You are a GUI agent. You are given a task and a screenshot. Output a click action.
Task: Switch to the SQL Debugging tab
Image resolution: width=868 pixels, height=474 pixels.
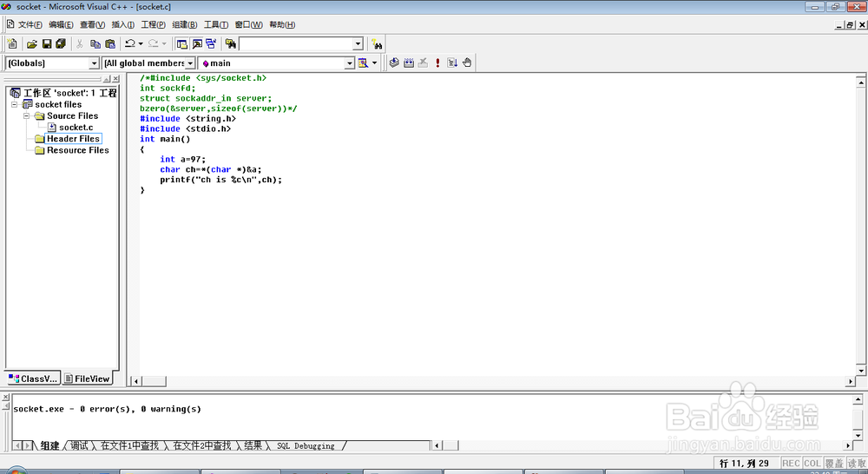tap(306, 445)
